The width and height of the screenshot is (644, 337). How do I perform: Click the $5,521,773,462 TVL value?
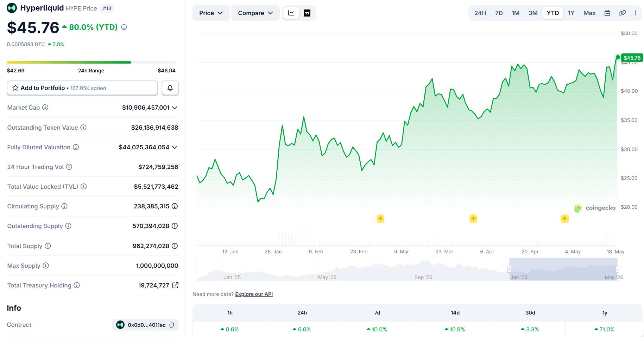click(x=156, y=187)
